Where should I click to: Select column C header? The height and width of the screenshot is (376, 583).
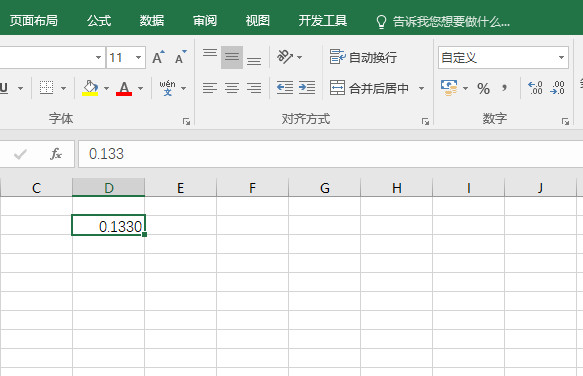point(36,187)
